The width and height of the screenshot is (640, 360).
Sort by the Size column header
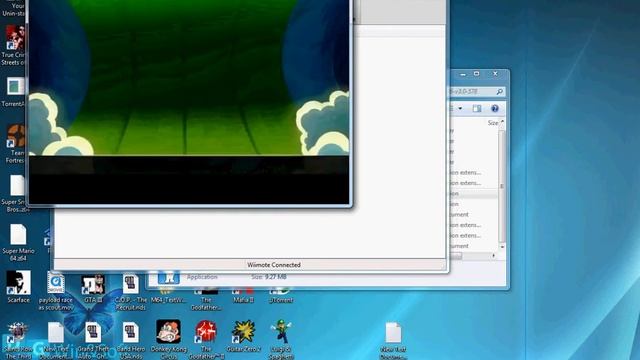click(x=493, y=123)
